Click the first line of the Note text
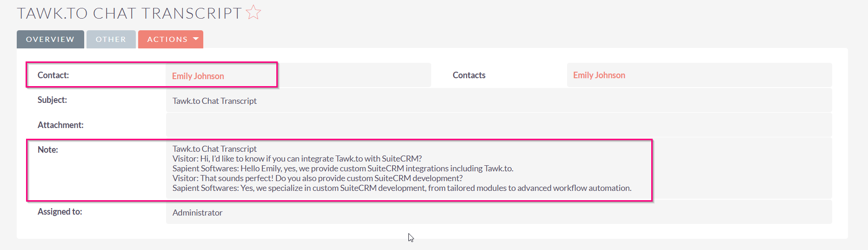Viewport: 868px width, 250px height. pos(214,149)
